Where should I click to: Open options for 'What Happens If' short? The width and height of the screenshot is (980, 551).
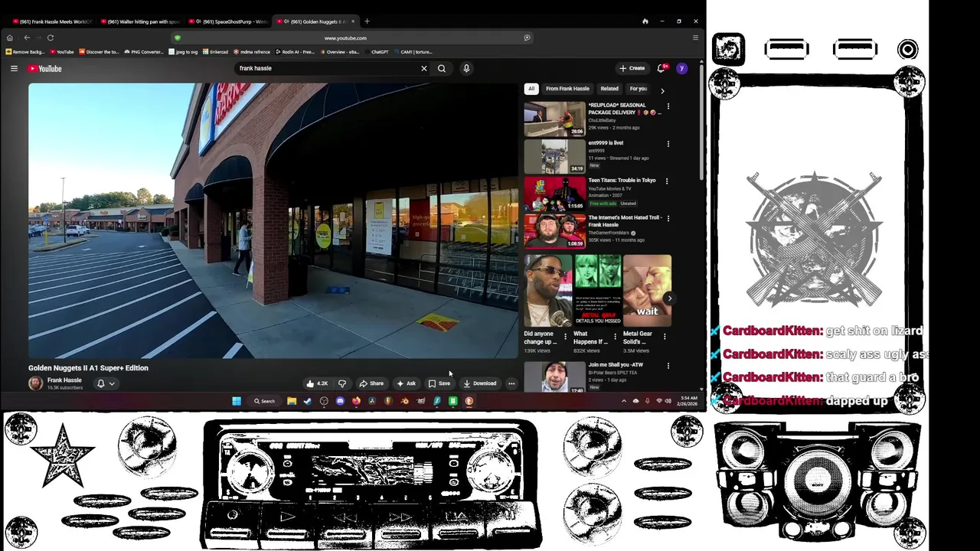615,337
